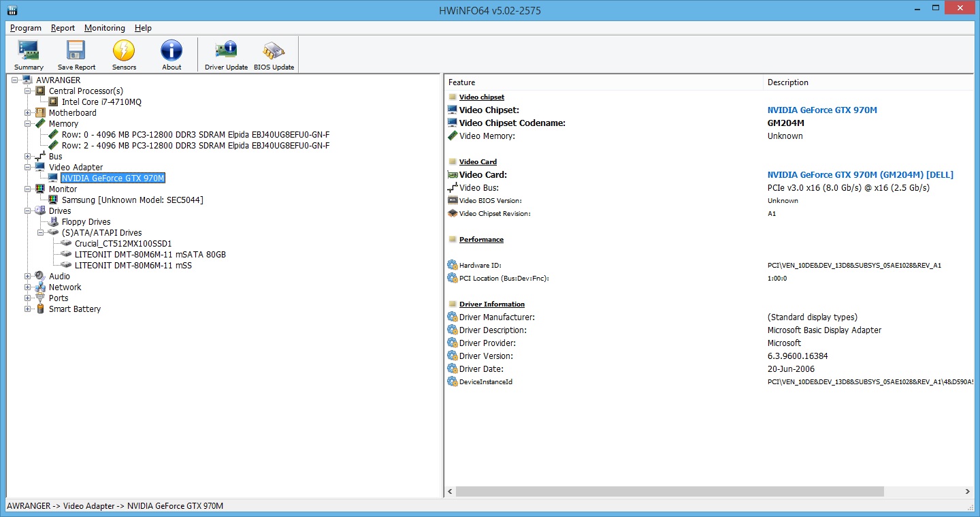Click the scroll right arrow in details pane

[968, 491]
